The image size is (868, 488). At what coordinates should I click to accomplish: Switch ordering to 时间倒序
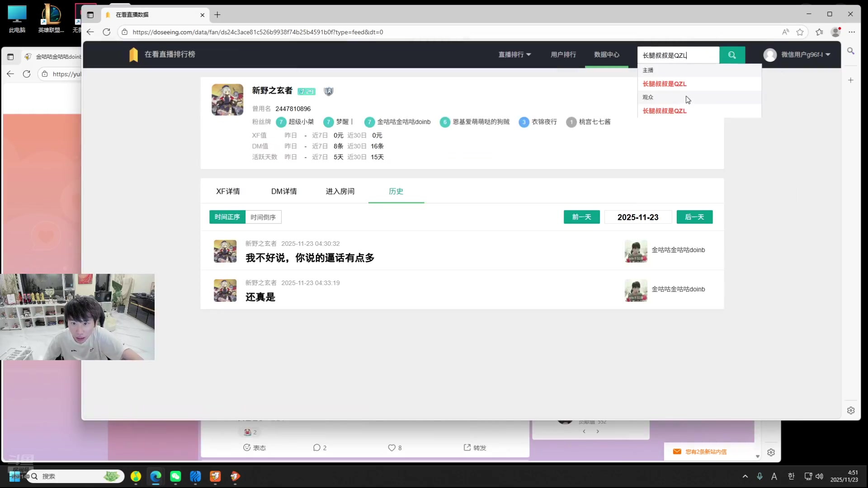click(x=263, y=217)
